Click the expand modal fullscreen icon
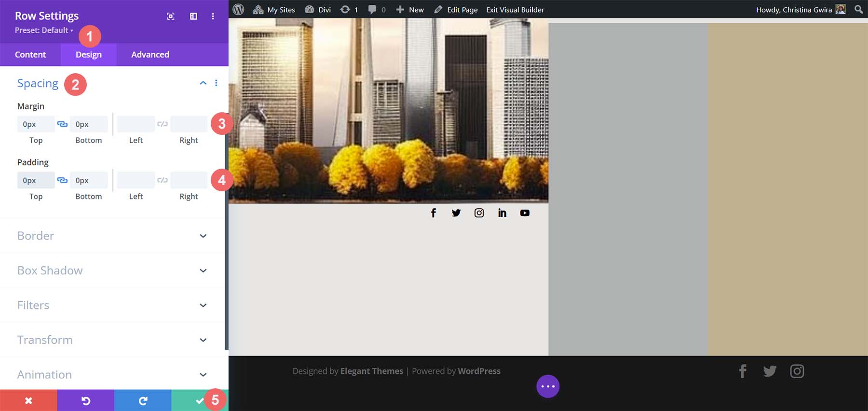 (x=171, y=16)
